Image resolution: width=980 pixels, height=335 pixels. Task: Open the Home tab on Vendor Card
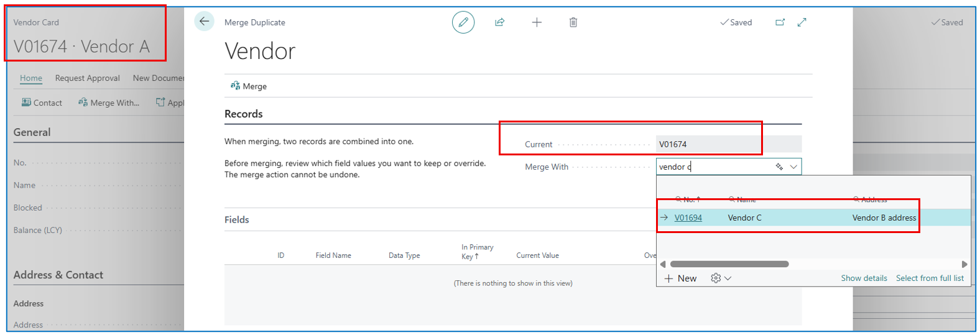[31, 78]
